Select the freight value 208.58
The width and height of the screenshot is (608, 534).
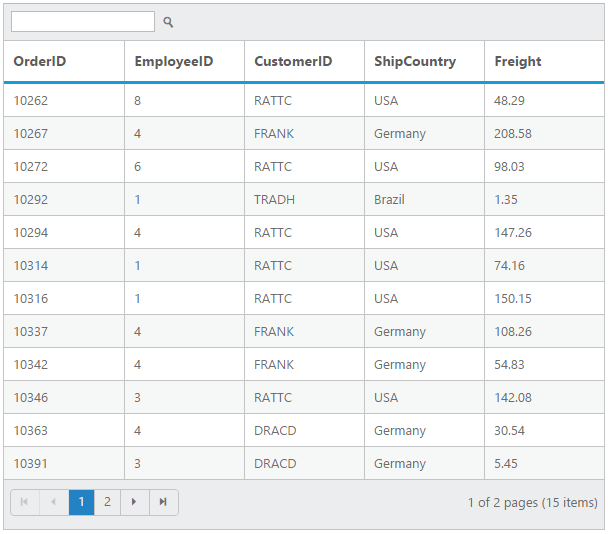[513, 133]
